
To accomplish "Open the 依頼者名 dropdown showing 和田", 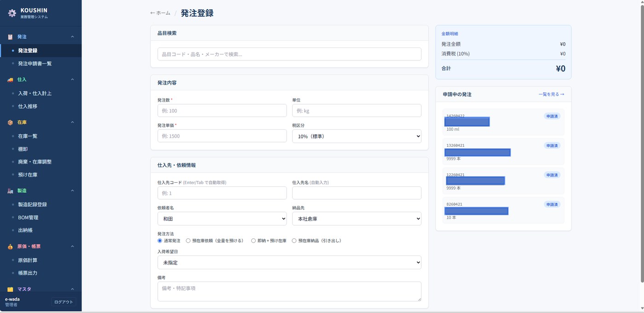I will pyautogui.click(x=222, y=219).
